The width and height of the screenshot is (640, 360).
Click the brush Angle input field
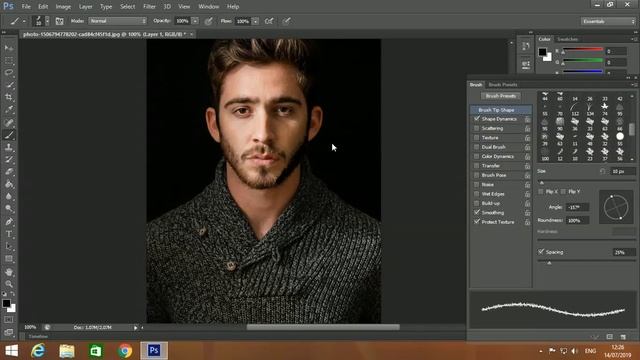tap(577, 207)
